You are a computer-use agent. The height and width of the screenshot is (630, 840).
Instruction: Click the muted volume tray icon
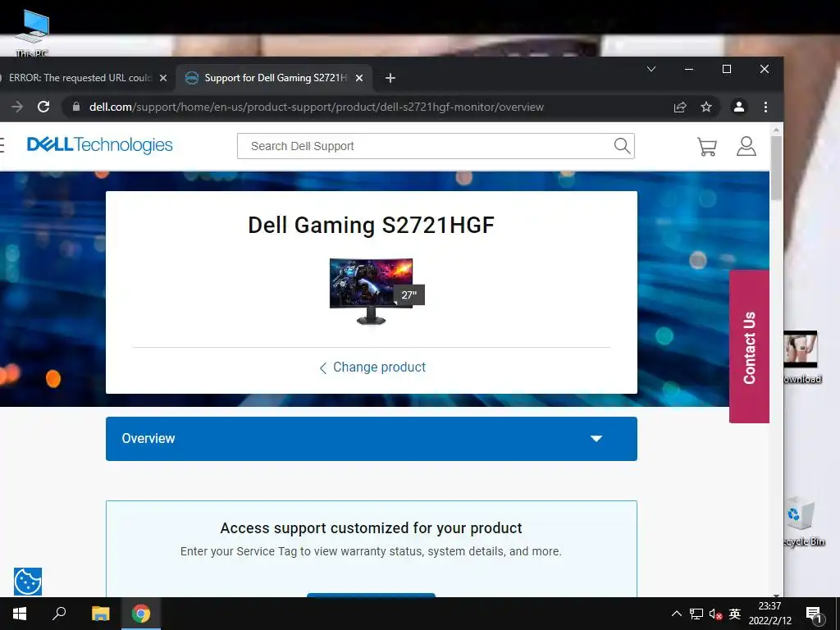click(x=715, y=614)
